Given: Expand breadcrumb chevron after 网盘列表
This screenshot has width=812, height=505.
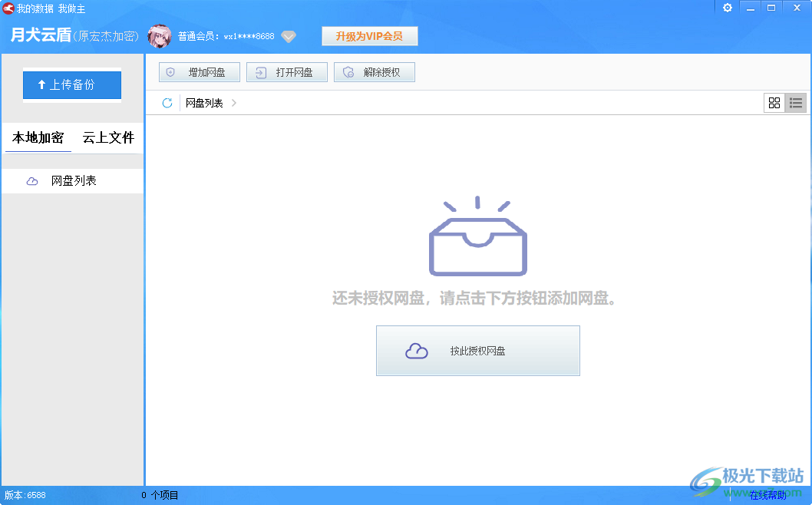Looking at the screenshot, I should coord(234,103).
